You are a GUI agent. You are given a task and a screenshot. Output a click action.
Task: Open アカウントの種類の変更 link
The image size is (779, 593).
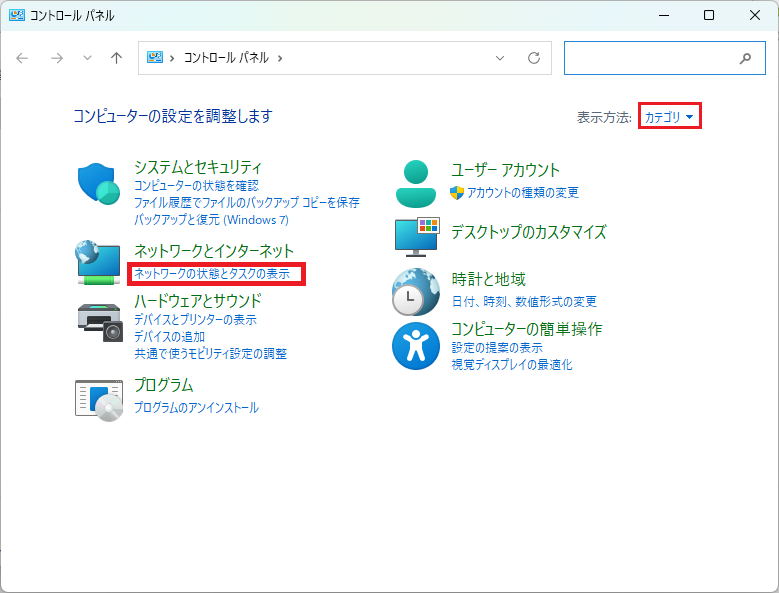coord(522,192)
